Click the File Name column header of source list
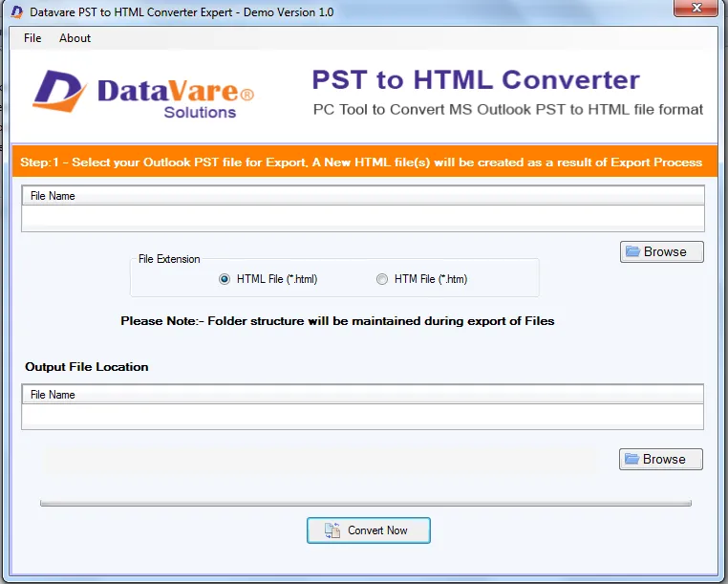 coord(363,196)
